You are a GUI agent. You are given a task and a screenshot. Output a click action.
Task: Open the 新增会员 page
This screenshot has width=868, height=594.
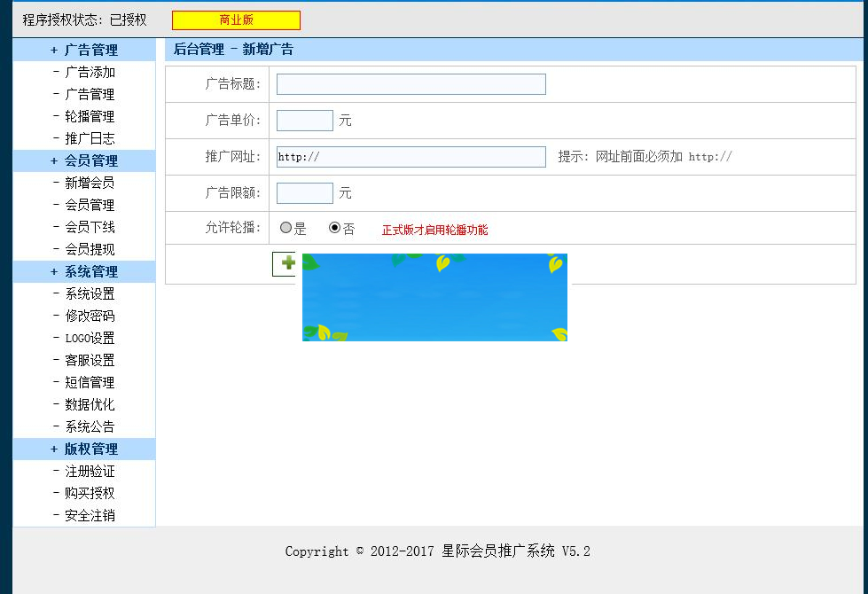(89, 183)
